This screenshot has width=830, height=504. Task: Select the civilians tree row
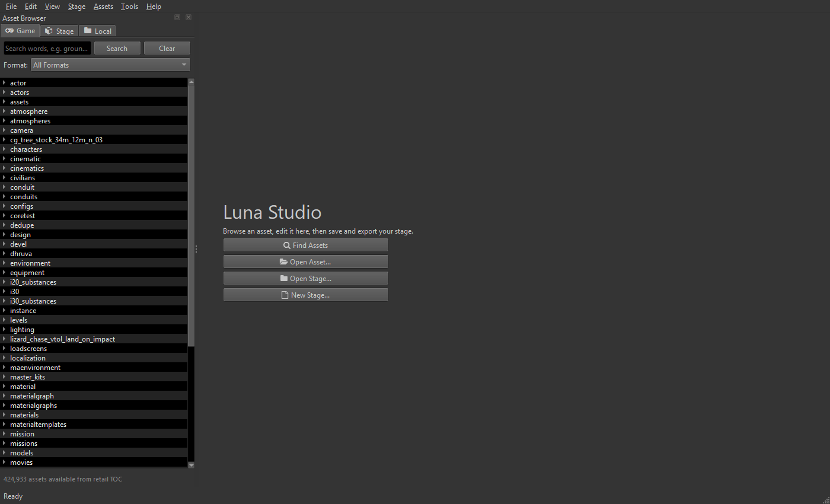(94, 178)
